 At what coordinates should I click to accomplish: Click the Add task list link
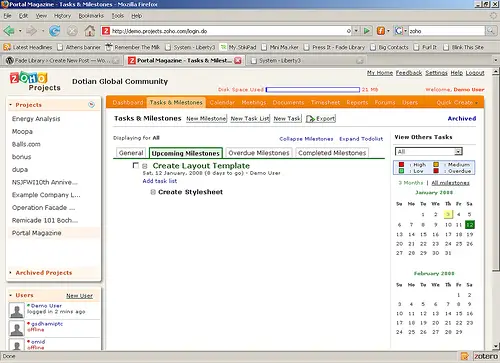[160, 181]
